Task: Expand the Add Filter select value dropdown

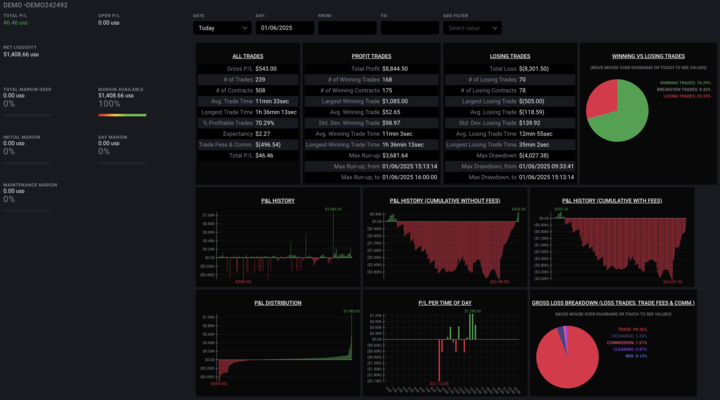Action: [x=472, y=28]
